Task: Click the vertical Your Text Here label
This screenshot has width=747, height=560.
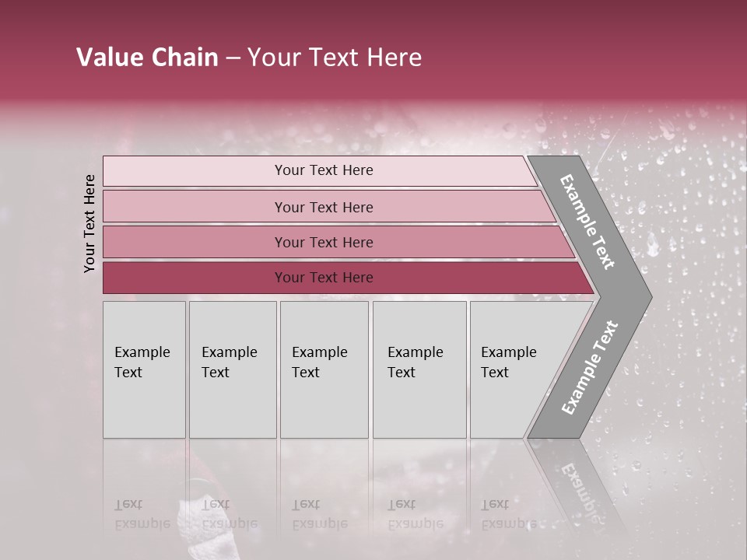Action: tap(89, 223)
